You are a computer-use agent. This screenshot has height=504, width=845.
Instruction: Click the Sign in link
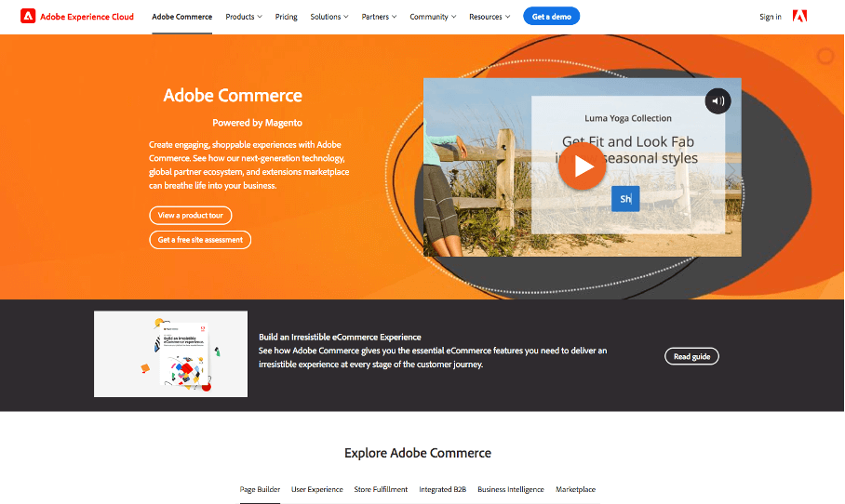771,17
